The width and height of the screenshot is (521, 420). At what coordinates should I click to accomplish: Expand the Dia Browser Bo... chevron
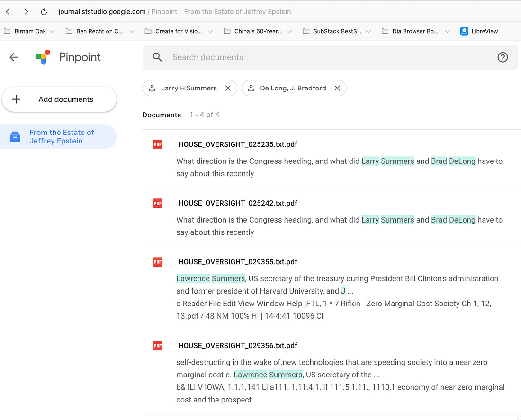pyautogui.click(x=447, y=32)
